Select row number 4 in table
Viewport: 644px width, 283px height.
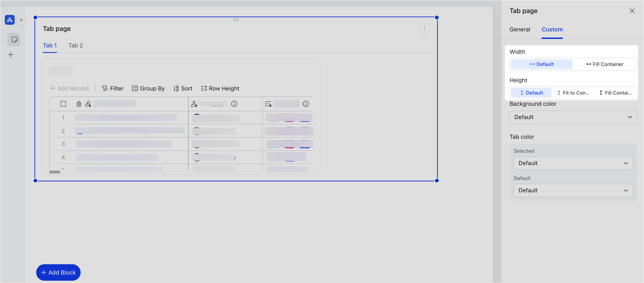pos(63,157)
